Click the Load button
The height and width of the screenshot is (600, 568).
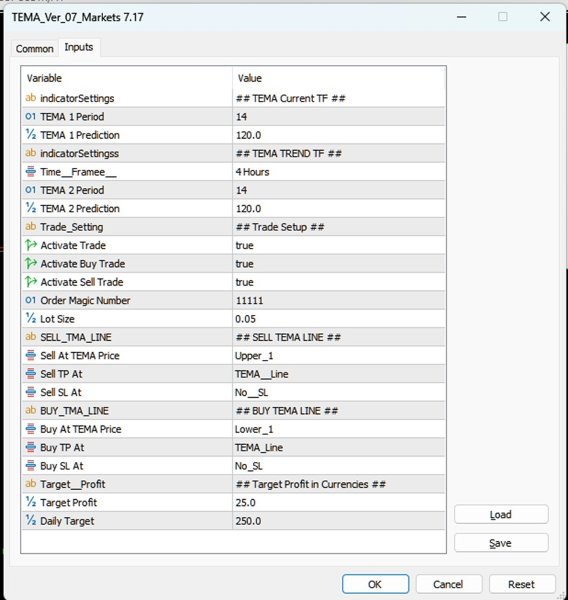(501, 514)
